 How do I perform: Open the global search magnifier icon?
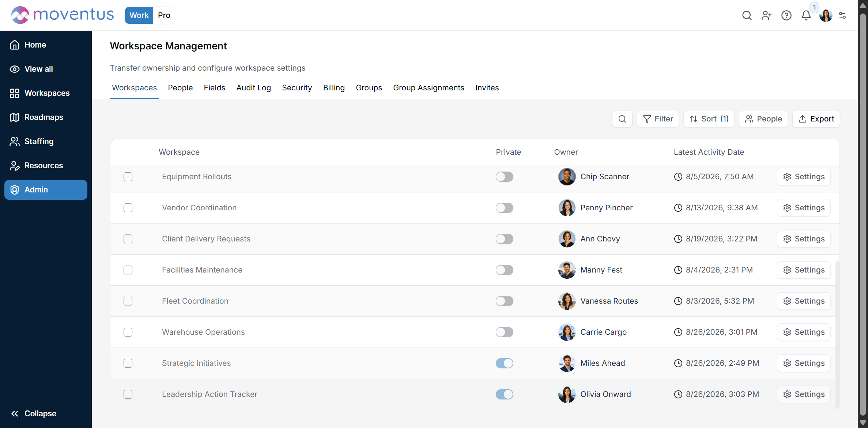(x=747, y=15)
